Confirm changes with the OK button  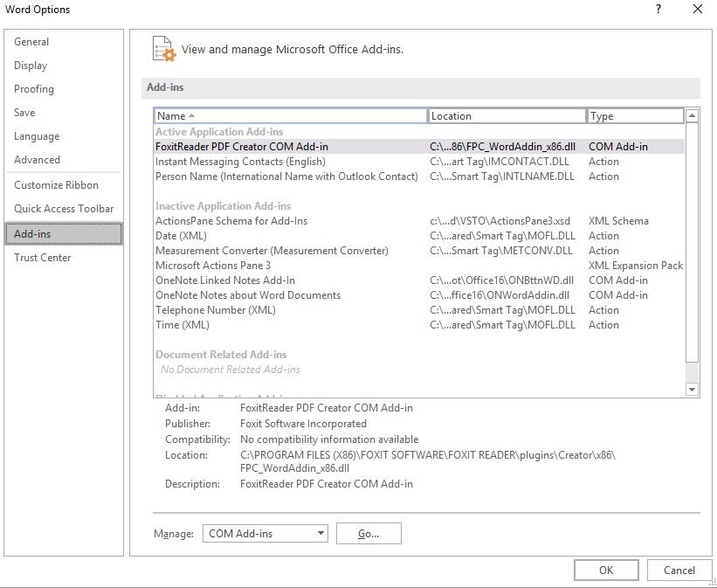(x=606, y=570)
